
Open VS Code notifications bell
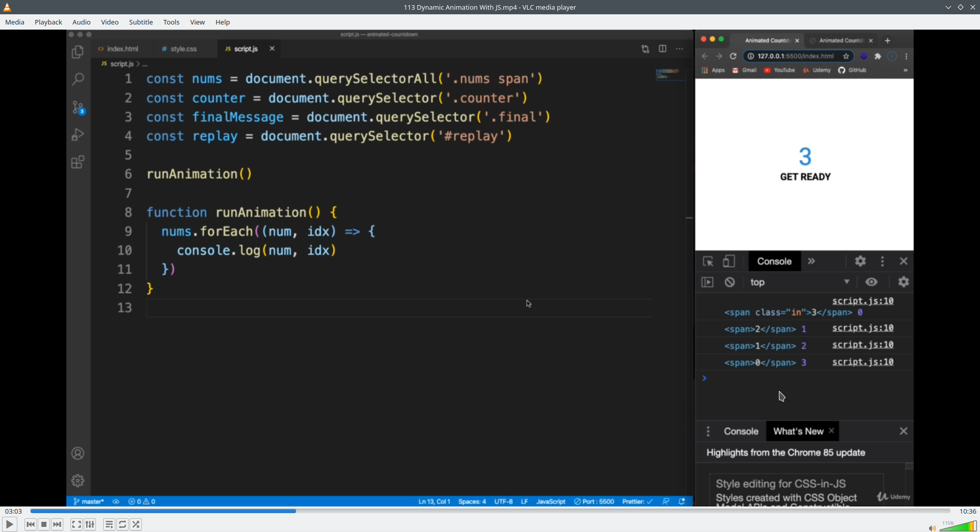682,501
